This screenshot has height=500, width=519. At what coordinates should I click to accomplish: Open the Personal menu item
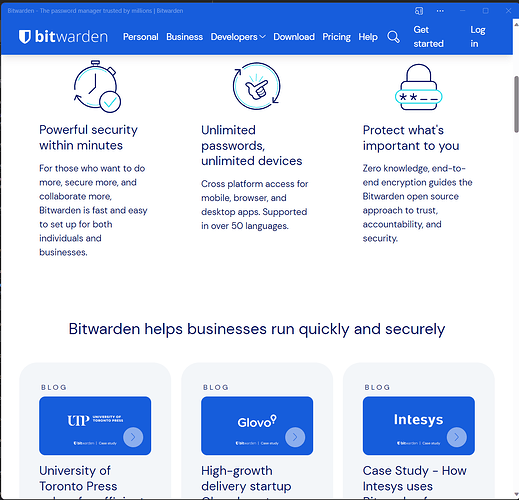coord(141,37)
